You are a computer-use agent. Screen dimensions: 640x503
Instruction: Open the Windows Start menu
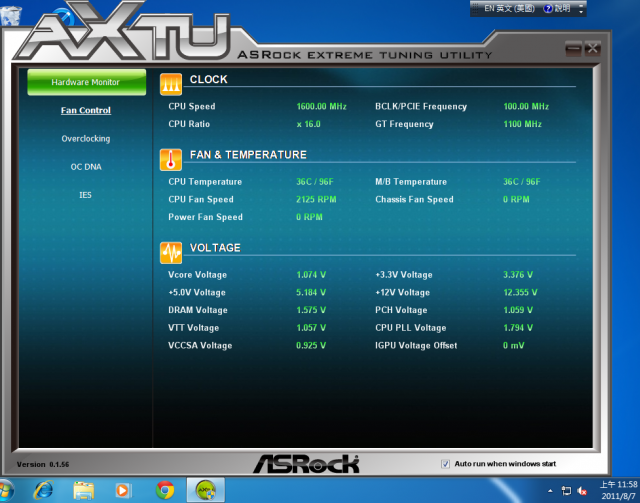pos(6,490)
